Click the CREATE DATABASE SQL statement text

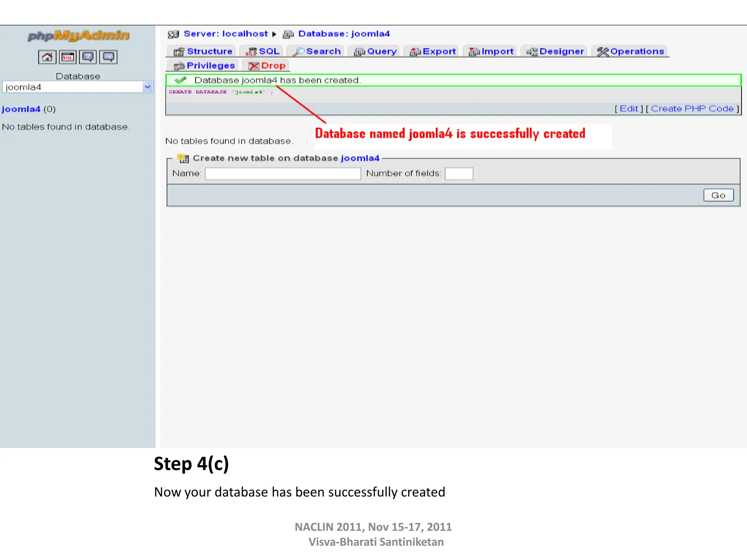coord(221,92)
